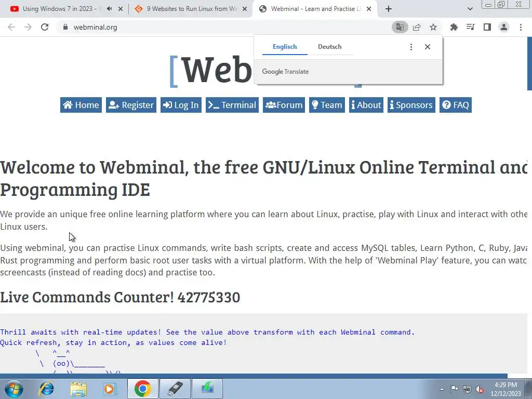Open the Register page button
Viewport: 532px width, 399px height.
[x=131, y=105]
